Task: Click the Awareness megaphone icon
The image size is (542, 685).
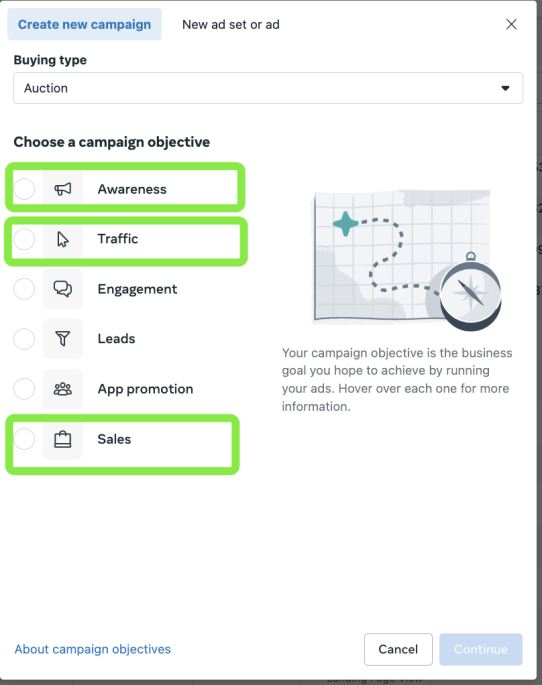Action: click(62, 189)
